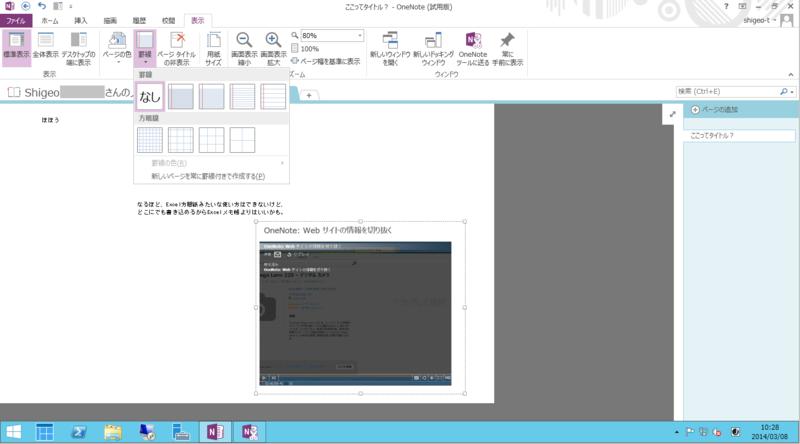Screen dimensions: 800x444
Task: Collapse the 罫線 rule lines dropdown
Action: coord(145,48)
